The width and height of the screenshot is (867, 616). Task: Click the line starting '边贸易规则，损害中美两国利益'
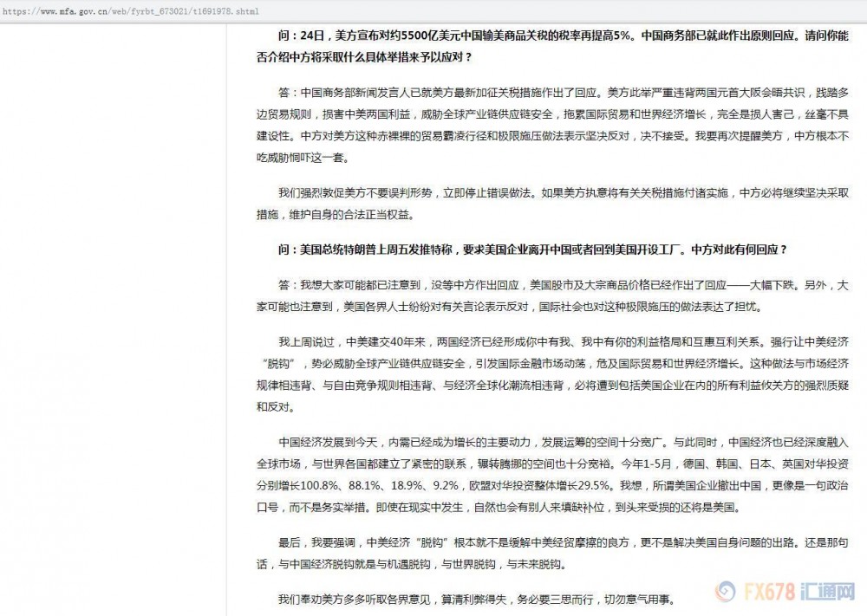pos(552,114)
